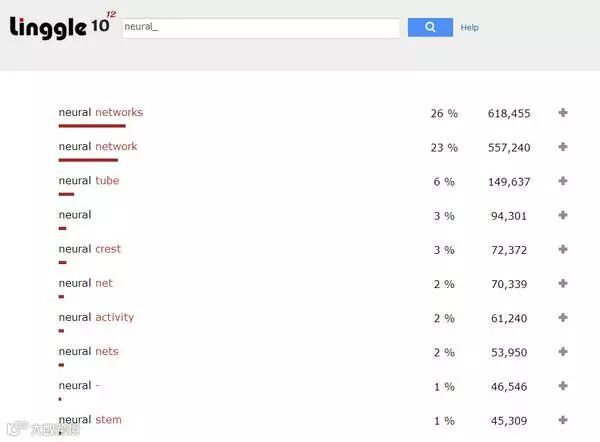Image resolution: width=600 pixels, height=442 pixels.
Task: Expand the neural net row plus
Action: 563,283
